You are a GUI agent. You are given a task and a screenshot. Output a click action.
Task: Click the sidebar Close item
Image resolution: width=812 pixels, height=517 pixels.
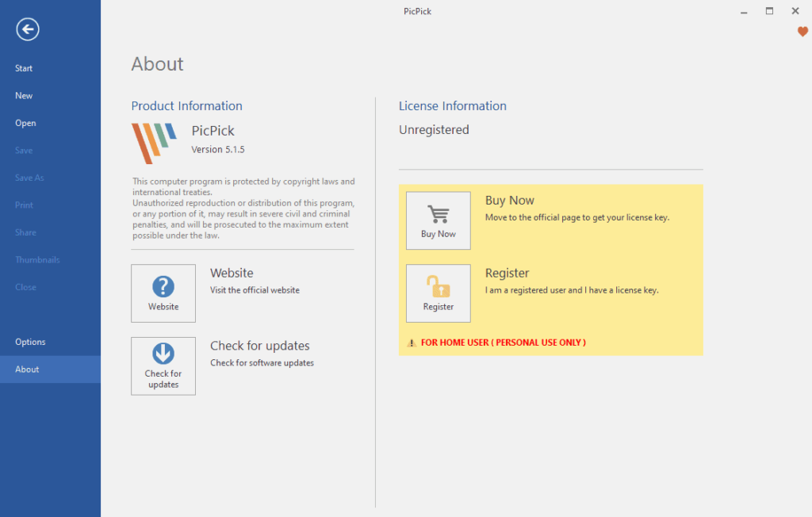(25, 288)
